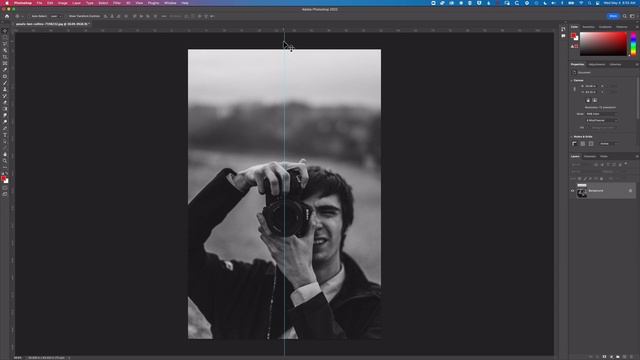The height and width of the screenshot is (360, 640).
Task: Open the Filter menu
Action: pos(117,3)
